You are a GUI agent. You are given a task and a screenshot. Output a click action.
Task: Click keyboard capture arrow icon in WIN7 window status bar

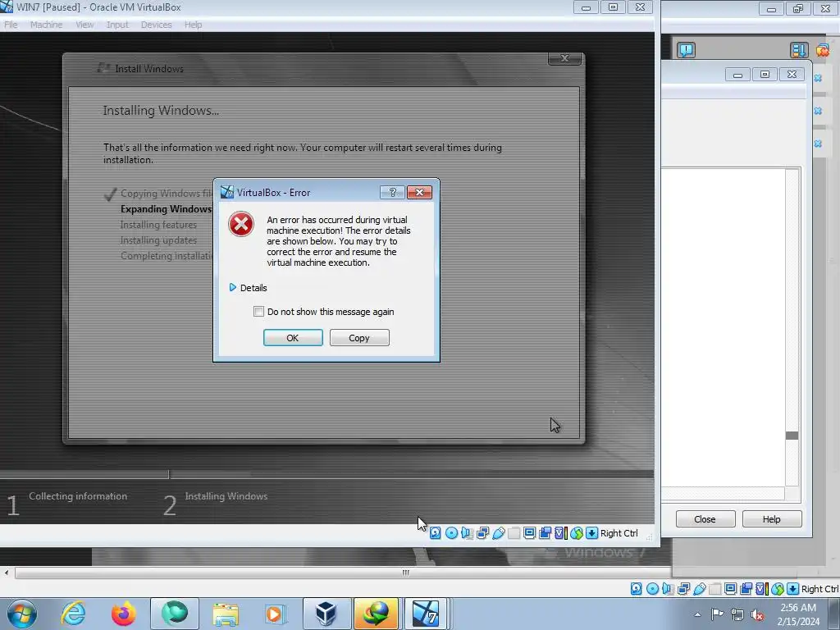[x=591, y=533]
